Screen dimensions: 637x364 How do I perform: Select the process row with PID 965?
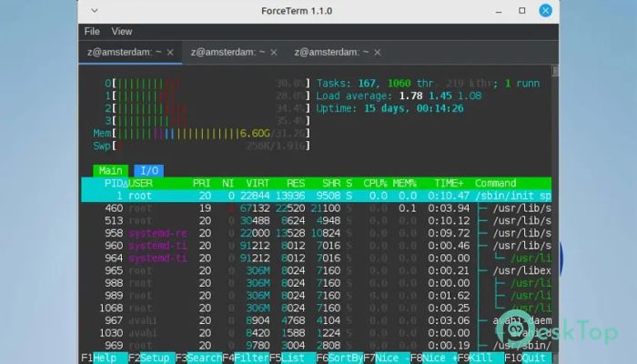(316, 270)
